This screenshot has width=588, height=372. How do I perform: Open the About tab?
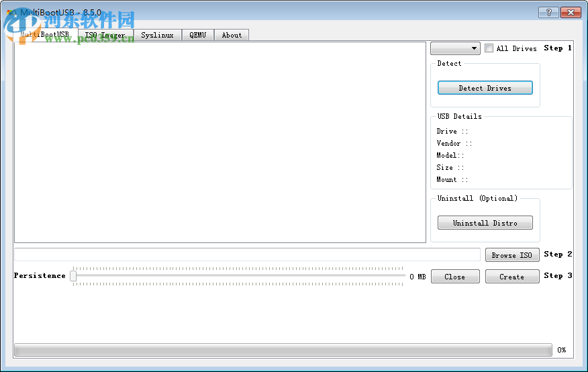point(232,35)
